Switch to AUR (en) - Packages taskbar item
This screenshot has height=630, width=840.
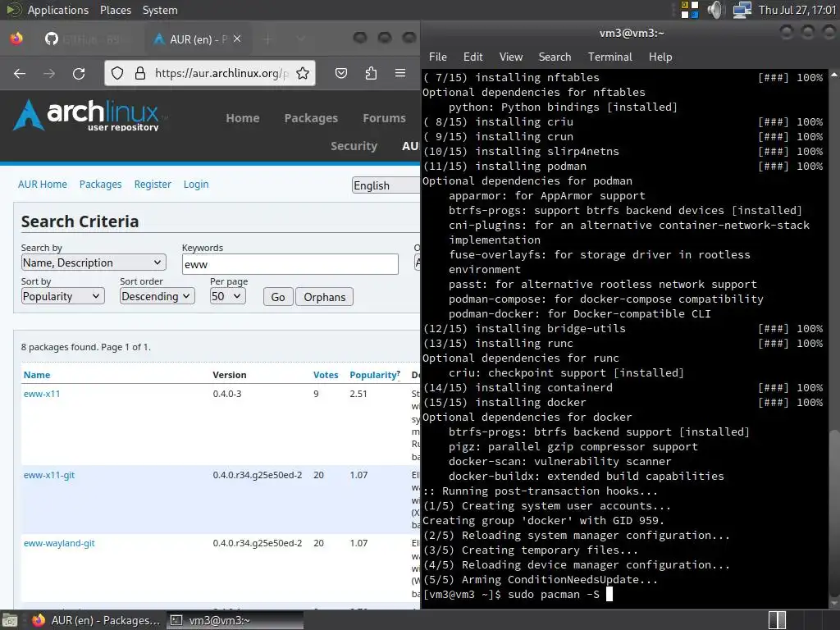97,620
